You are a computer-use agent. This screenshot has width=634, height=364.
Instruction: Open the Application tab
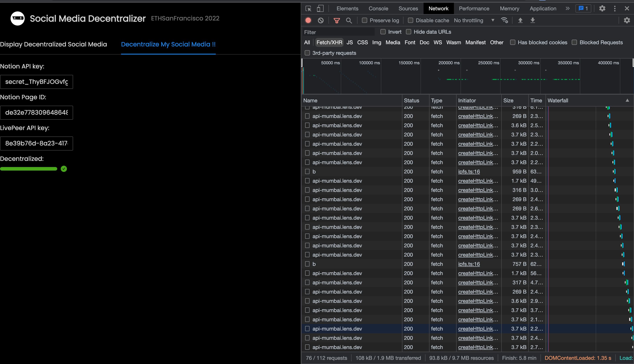[x=543, y=9]
